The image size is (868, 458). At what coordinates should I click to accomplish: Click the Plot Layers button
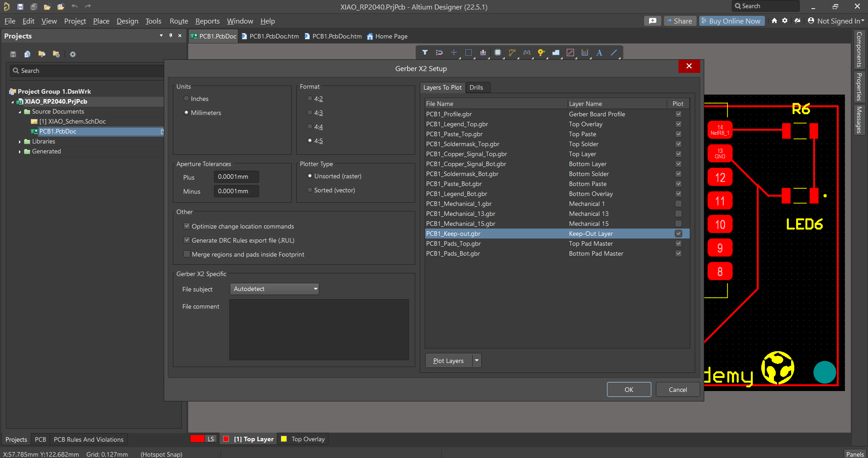tap(449, 361)
